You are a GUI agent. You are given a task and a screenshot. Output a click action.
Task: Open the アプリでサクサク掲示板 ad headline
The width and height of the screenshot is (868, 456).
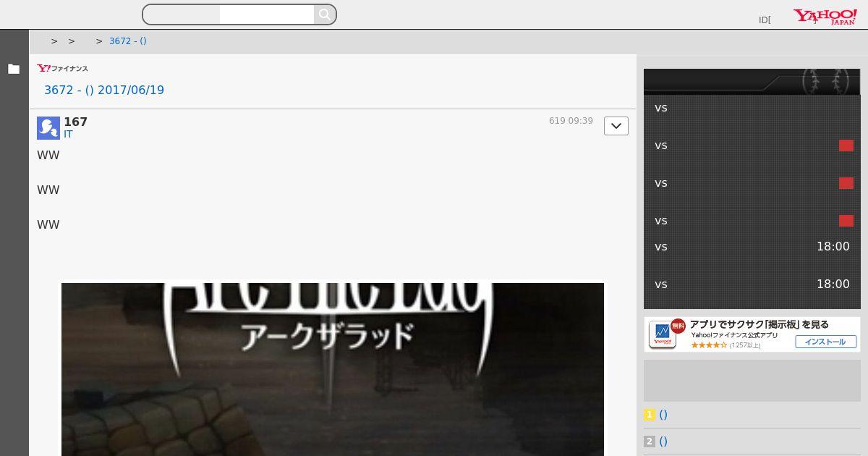tap(759, 324)
